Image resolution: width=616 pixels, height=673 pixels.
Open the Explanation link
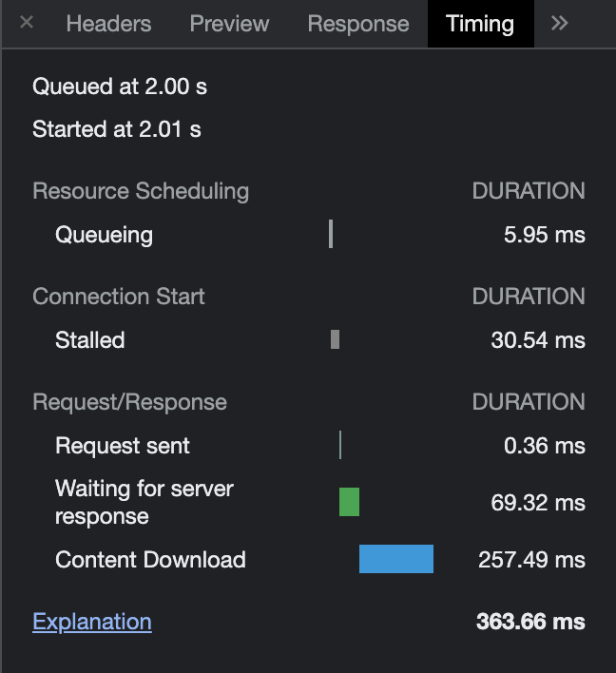click(x=92, y=622)
